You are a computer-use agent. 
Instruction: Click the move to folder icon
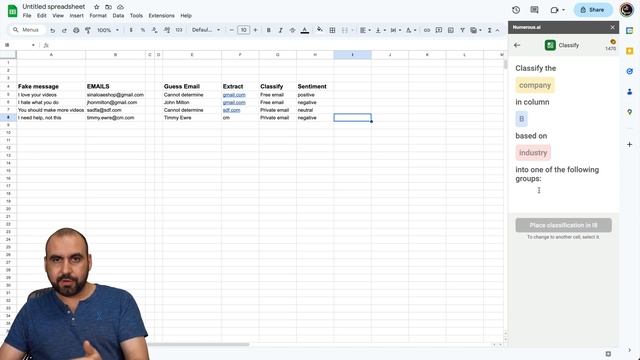pos(108,7)
